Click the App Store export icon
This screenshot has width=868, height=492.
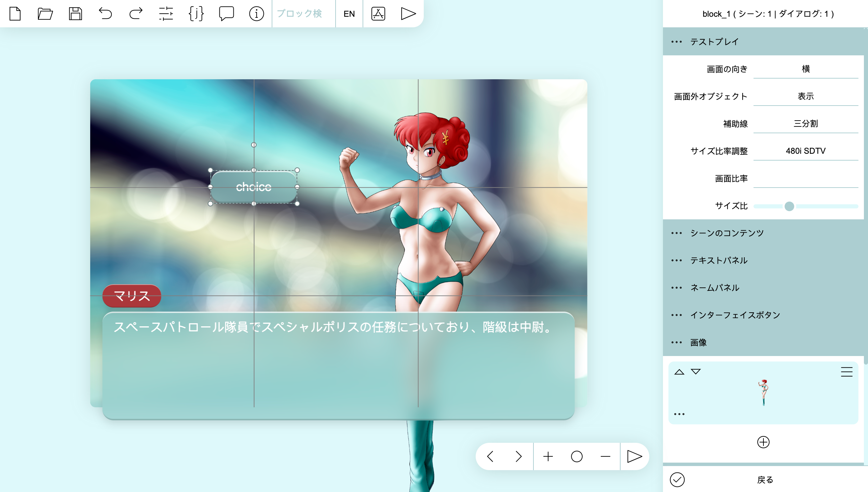click(378, 14)
